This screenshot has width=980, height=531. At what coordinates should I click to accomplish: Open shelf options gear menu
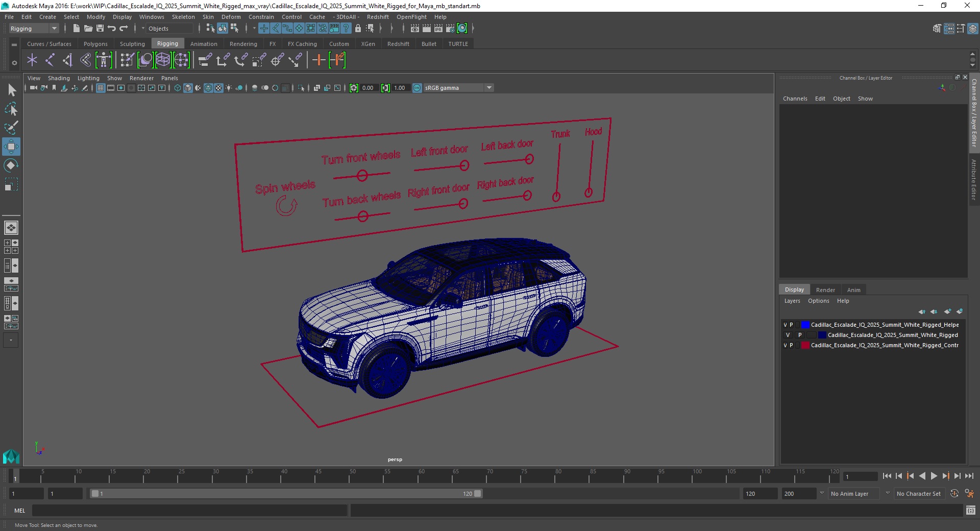click(14, 63)
